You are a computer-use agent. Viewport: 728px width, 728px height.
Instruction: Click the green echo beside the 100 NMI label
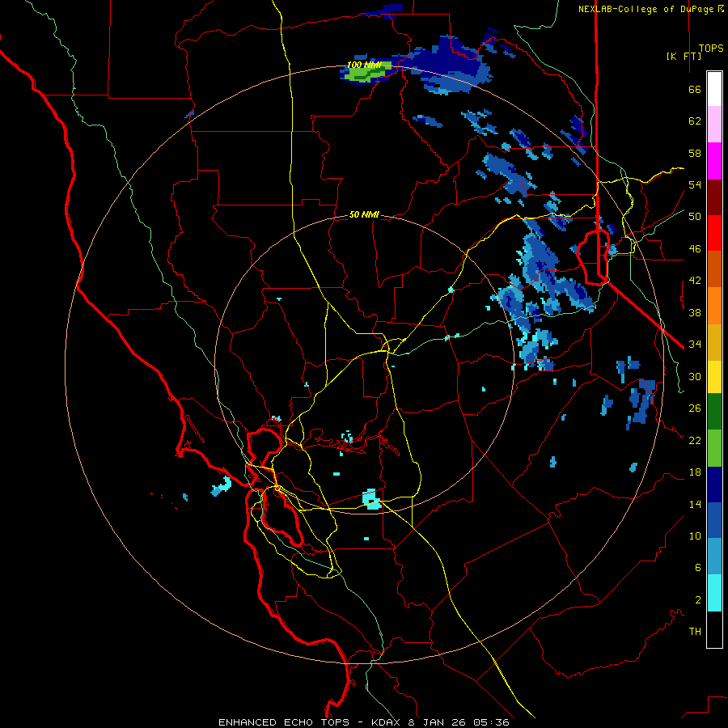pos(366,74)
